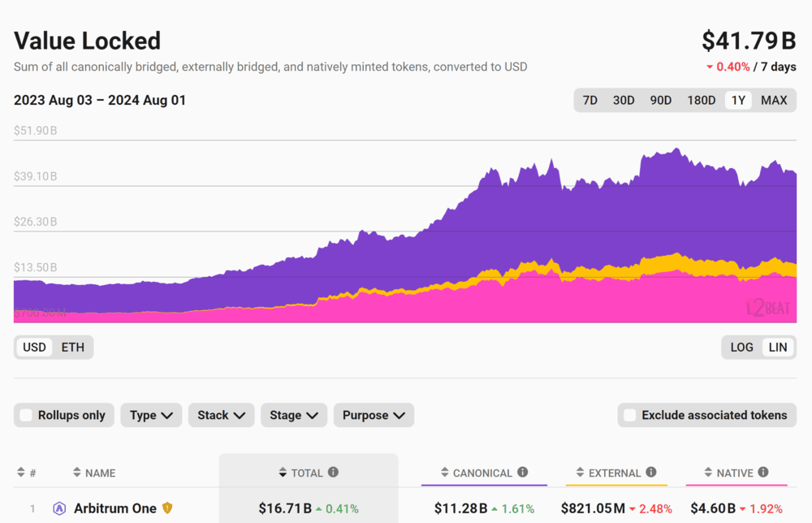Open the Arbitrum One project link
This screenshot has width=812, height=523.
pyautogui.click(x=115, y=508)
